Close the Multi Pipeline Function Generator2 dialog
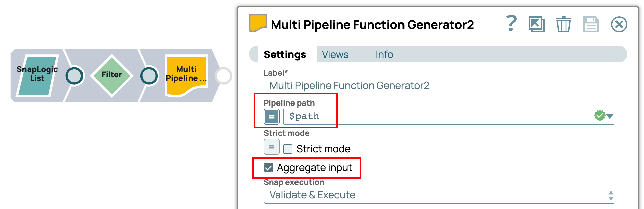Viewport: 644px width, 209px height. point(619,24)
